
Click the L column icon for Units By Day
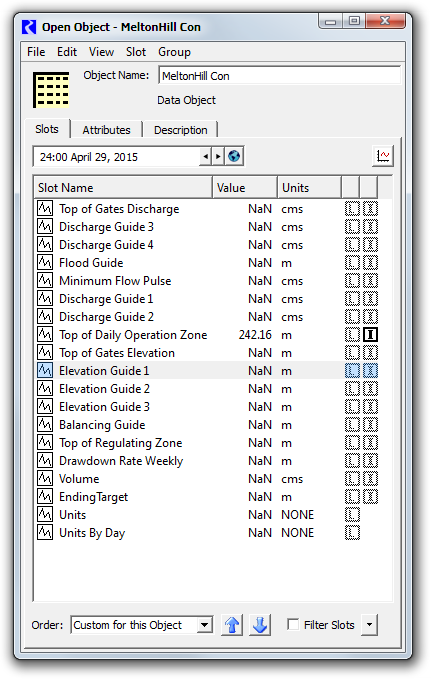pyautogui.click(x=352, y=533)
